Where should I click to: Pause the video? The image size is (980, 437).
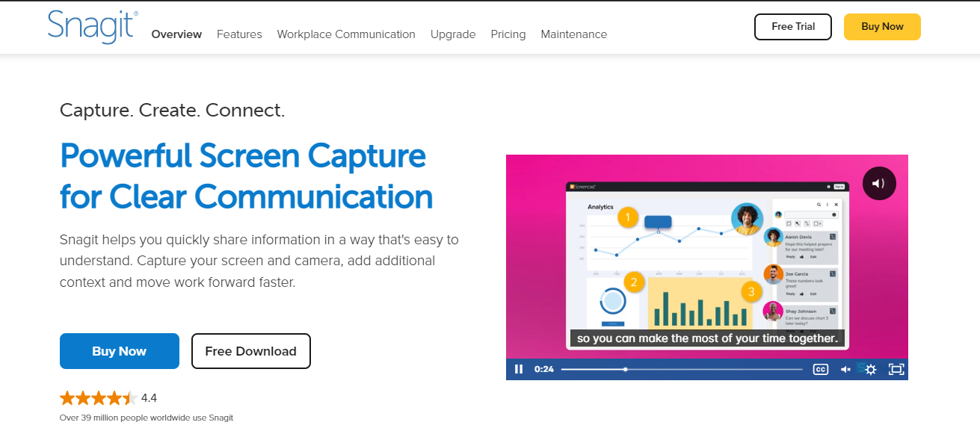point(519,369)
